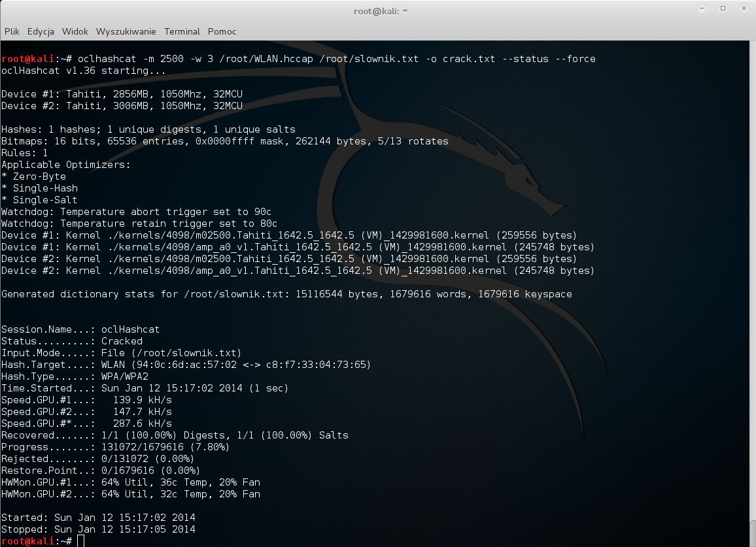The height and width of the screenshot is (547, 756).
Task: Click Device #1 m02500 kernel line
Action: [x=289, y=235]
